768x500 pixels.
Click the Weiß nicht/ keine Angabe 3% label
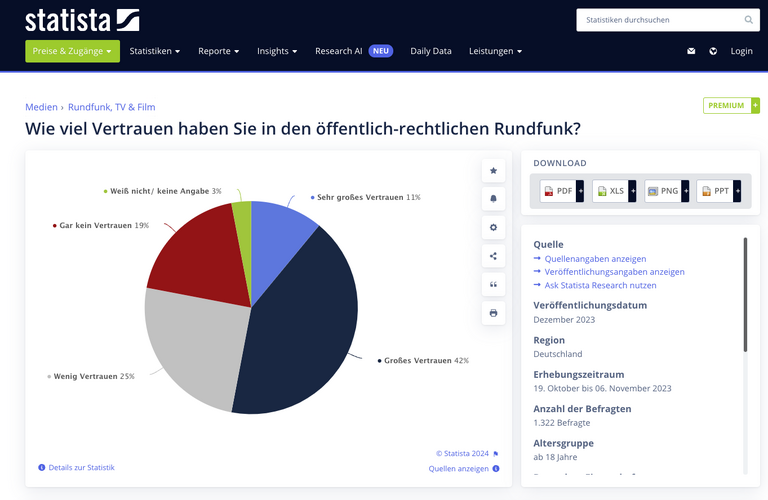click(x=163, y=191)
